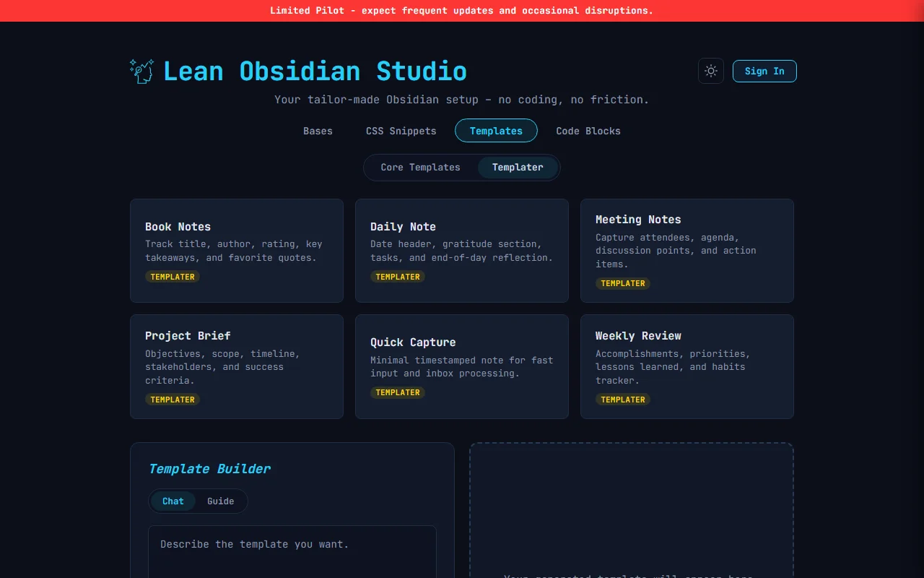The width and height of the screenshot is (924, 578).
Task: Open the CSS Snippets tab
Action: click(x=401, y=131)
